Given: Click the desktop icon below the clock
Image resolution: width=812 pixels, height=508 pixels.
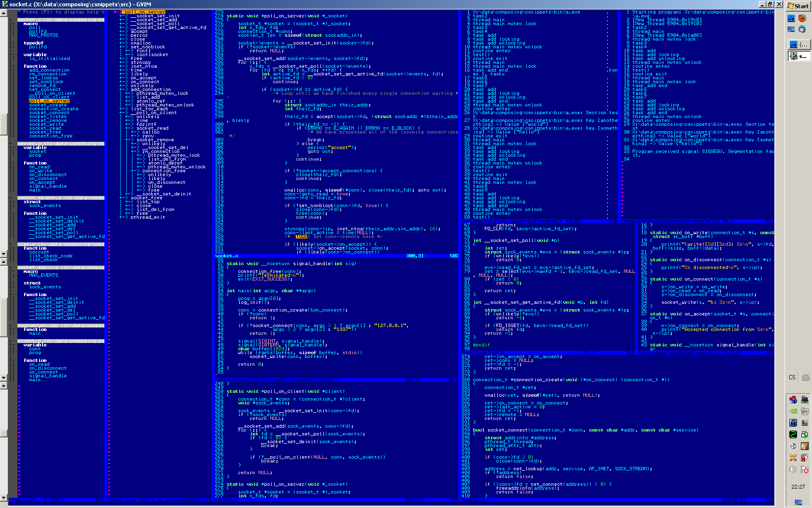Looking at the screenshot, I should (798, 502).
